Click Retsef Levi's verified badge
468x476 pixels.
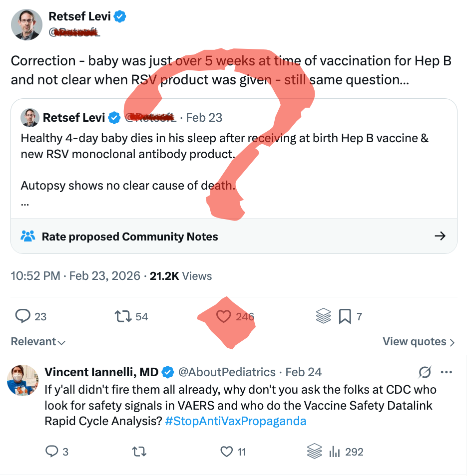(119, 16)
